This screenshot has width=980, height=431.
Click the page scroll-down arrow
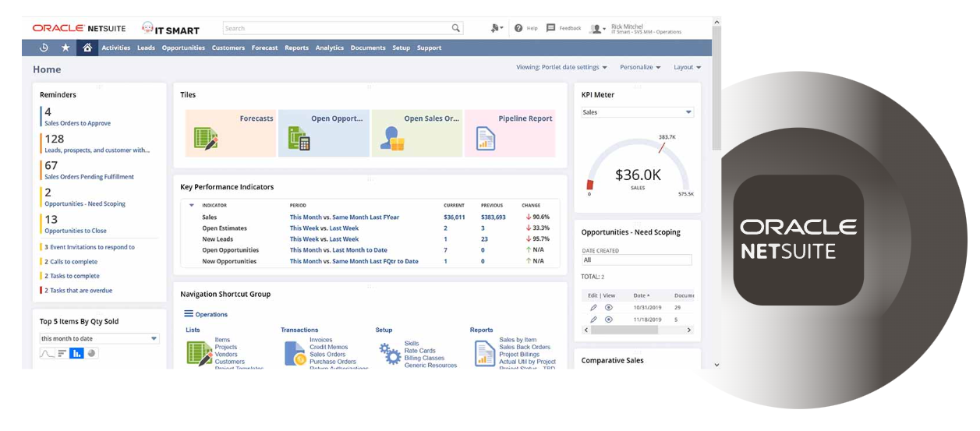[717, 364]
